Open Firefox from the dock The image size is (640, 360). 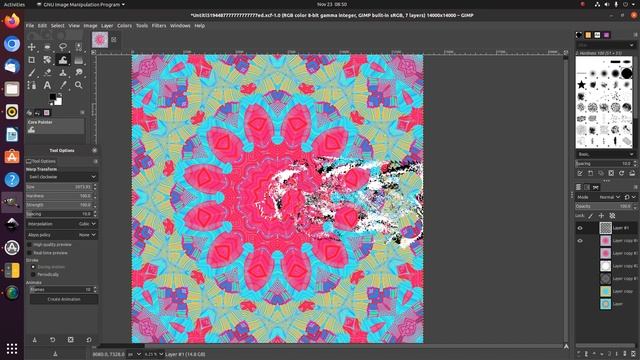(x=12, y=21)
